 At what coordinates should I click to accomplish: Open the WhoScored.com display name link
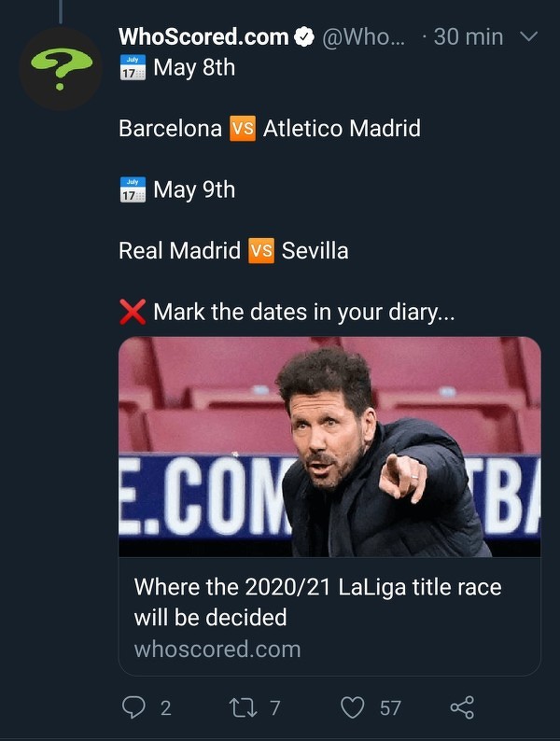tap(203, 37)
